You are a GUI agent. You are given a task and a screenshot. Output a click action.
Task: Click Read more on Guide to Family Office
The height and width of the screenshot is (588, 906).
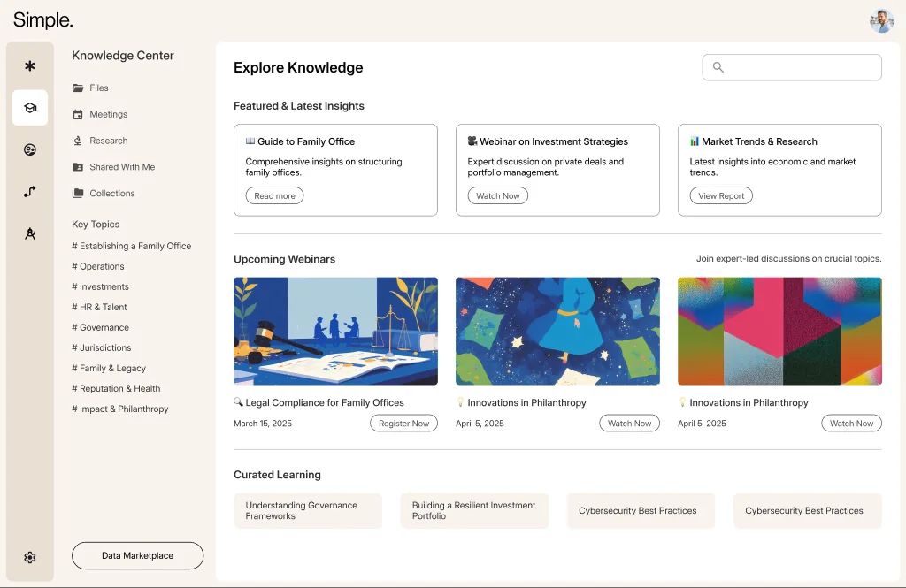274,195
